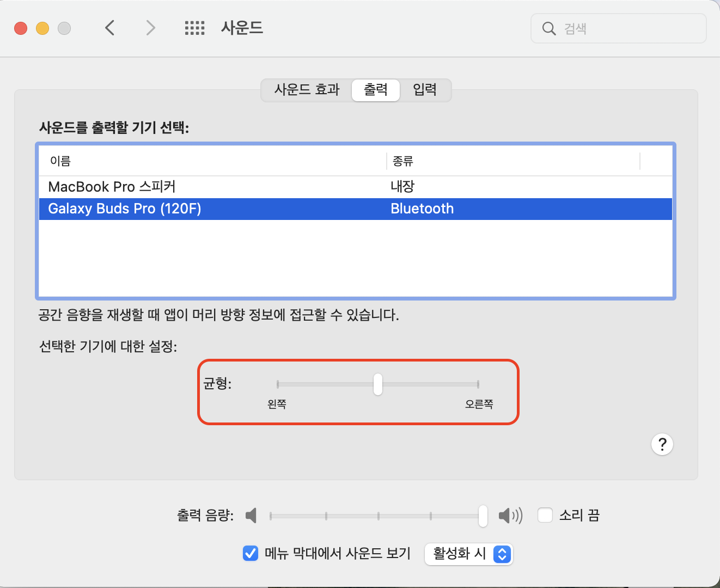
Task: Go forward with the right chevron
Action: 151,28
